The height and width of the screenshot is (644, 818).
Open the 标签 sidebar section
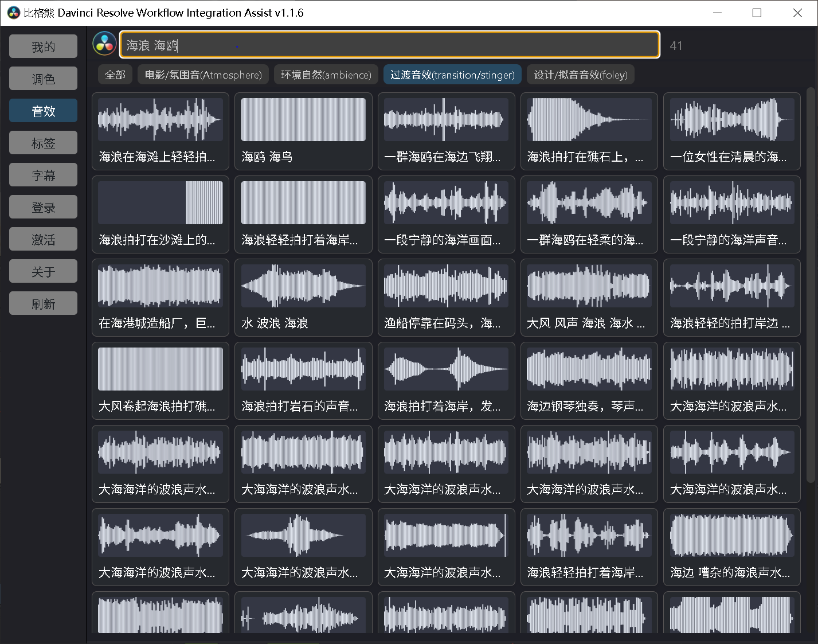[x=44, y=143]
